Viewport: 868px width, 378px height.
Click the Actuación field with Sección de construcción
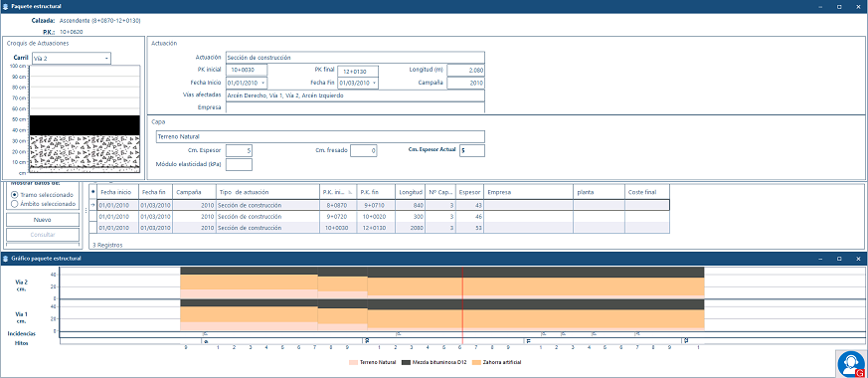tap(355, 58)
